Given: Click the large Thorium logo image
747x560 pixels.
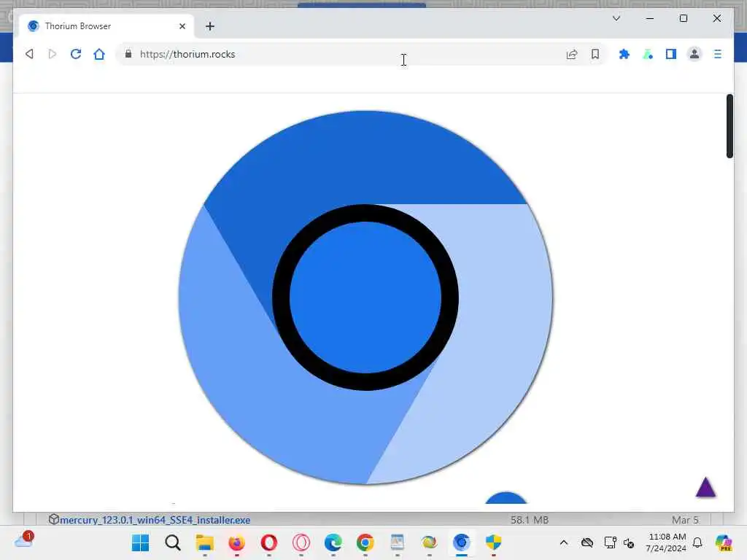Looking at the screenshot, I should coord(365,297).
